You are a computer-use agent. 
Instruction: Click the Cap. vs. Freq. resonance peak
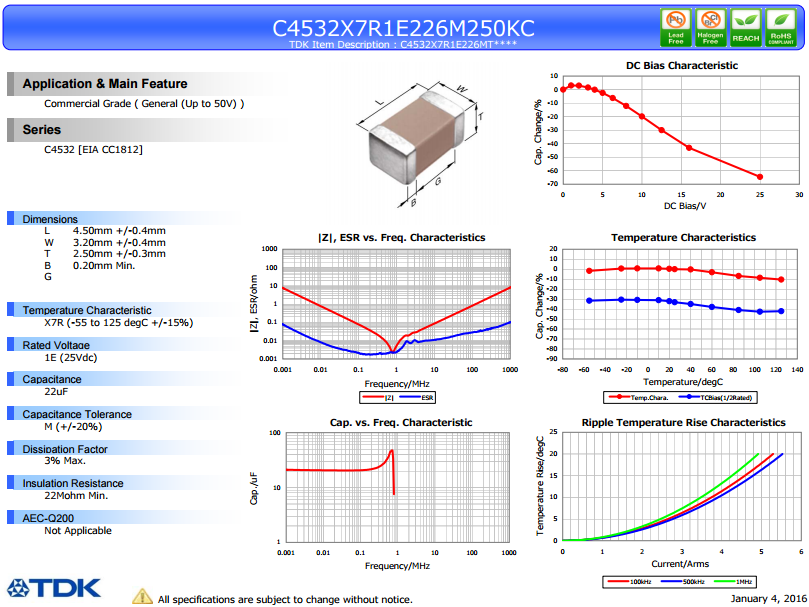(x=392, y=451)
